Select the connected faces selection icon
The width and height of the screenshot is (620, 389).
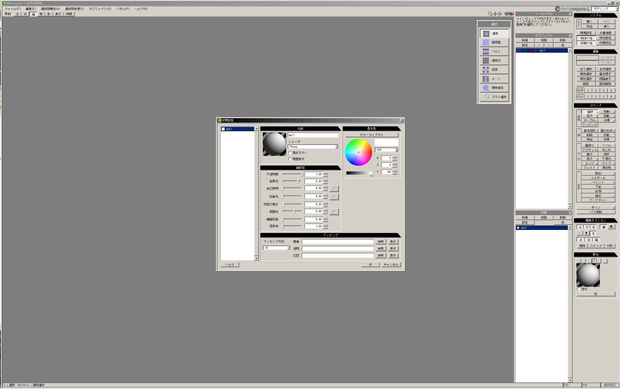(486, 42)
